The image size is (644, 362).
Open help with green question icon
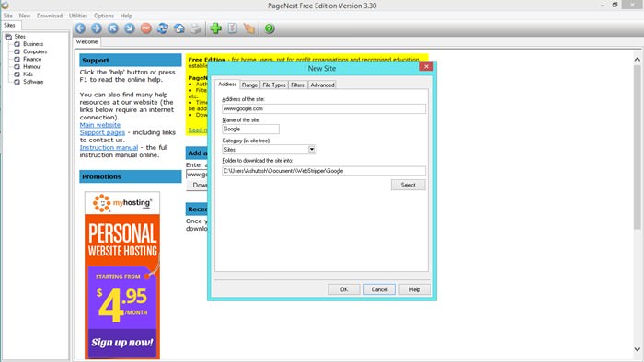click(269, 28)
